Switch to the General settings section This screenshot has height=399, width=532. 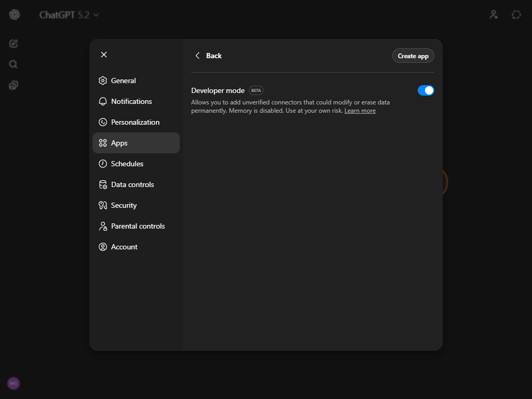pos(123,81)
